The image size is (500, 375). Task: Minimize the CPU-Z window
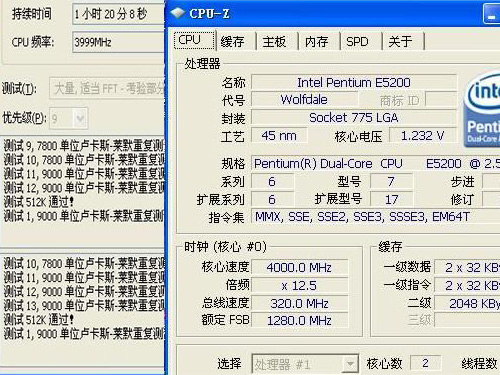[x=491, y=14]
